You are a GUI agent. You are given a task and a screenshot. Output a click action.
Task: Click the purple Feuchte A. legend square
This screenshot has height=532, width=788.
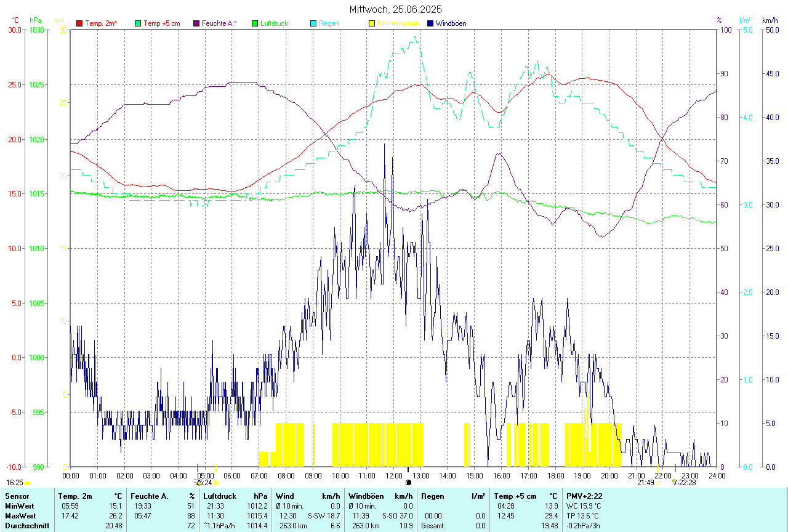(x=196, y=23)
